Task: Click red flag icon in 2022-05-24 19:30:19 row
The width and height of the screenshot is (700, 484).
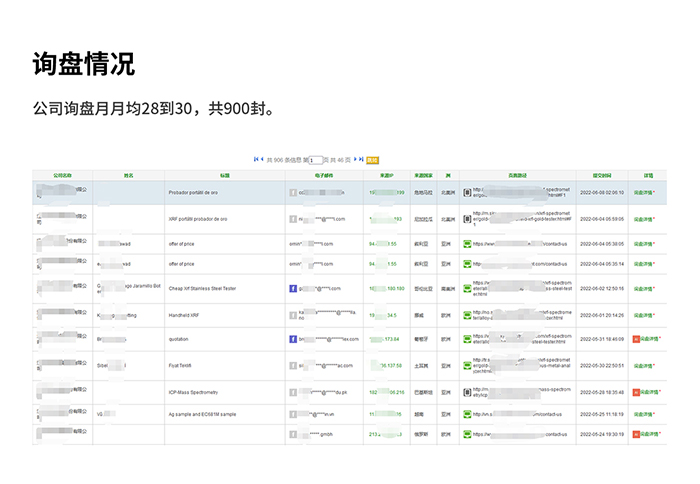Action: pos(636,434)
